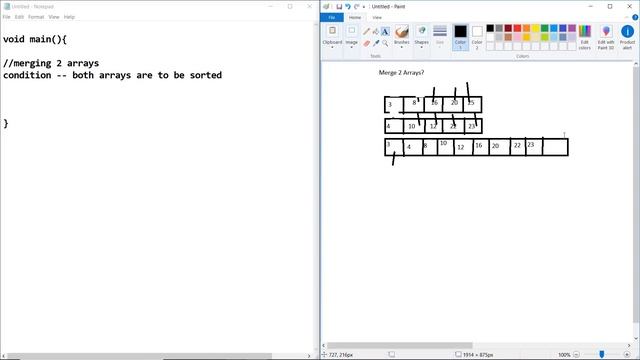Click zoom out minus in Paint status bar
The width and height of the screenshot is (640, 360).
point(576,355)
